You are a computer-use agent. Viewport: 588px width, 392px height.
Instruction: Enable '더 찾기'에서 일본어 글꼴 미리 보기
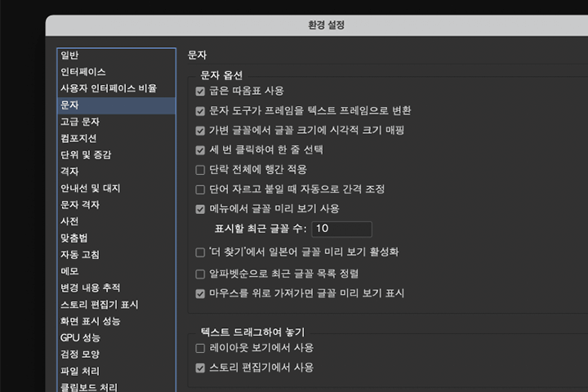[x=200, y=252]
